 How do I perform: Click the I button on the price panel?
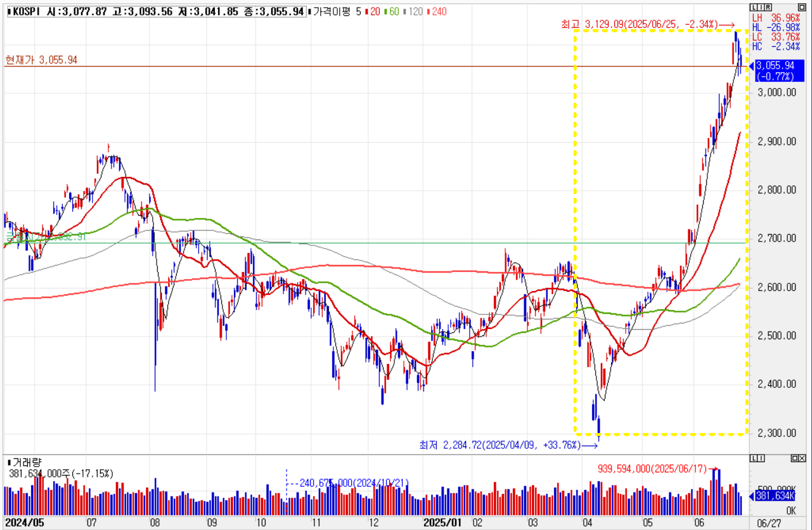pos(759,6)
